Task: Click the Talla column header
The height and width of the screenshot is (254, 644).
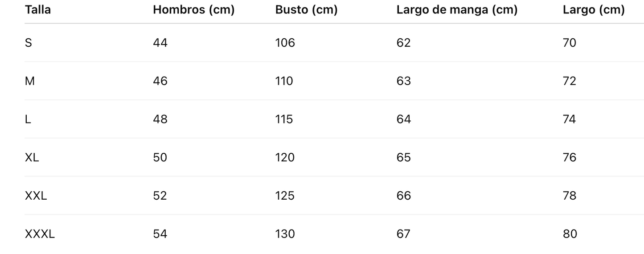Action: 38,10
